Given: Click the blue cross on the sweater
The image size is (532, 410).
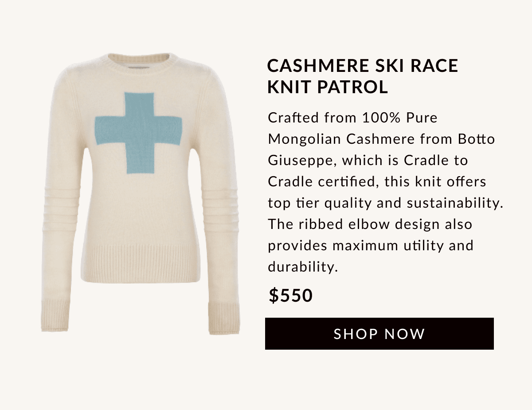Looking at the screenshot, I should 138,133.
